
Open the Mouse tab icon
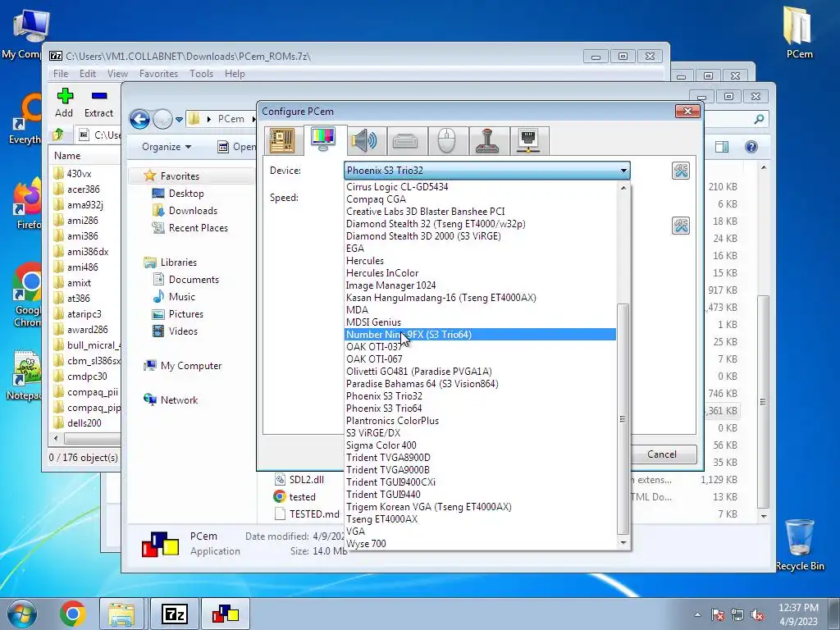click(446, 141)
